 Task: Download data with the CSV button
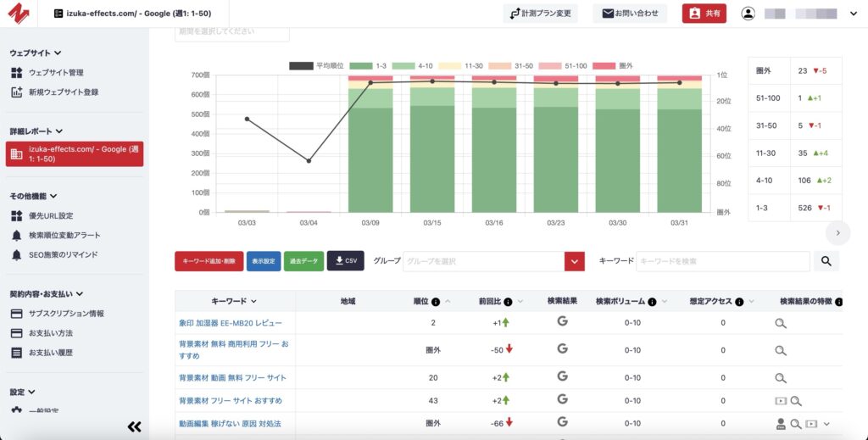pos(345,261)
